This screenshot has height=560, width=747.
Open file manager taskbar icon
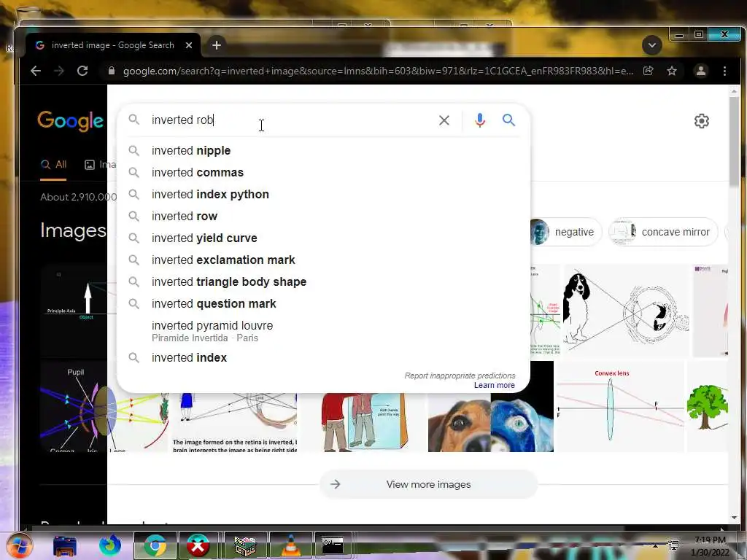click(65, 545)
